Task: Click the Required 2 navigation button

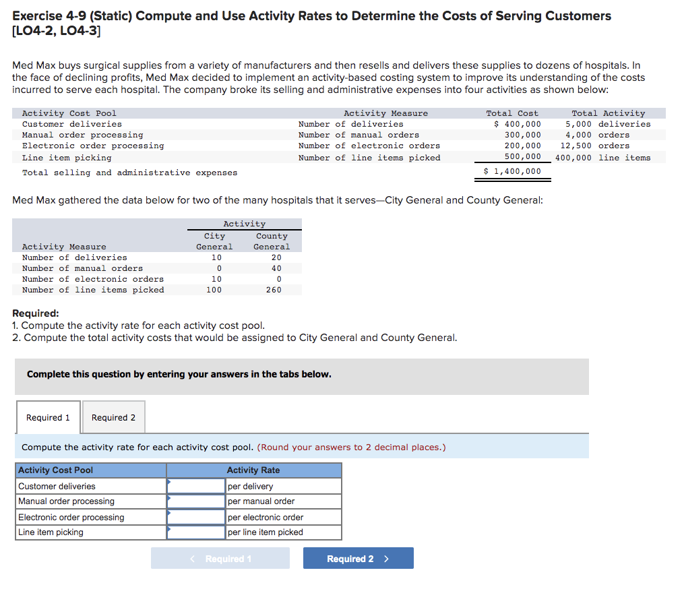Action: [x=358, y=558]
